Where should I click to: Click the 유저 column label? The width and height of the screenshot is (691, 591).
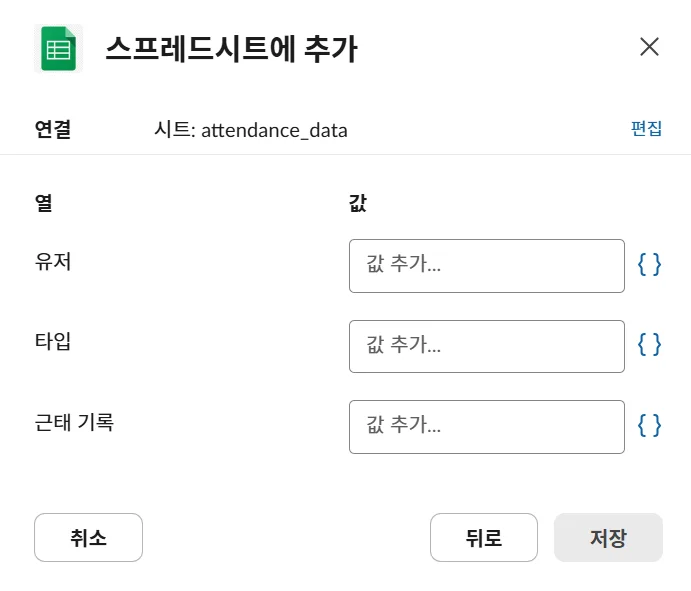[53, 262]
